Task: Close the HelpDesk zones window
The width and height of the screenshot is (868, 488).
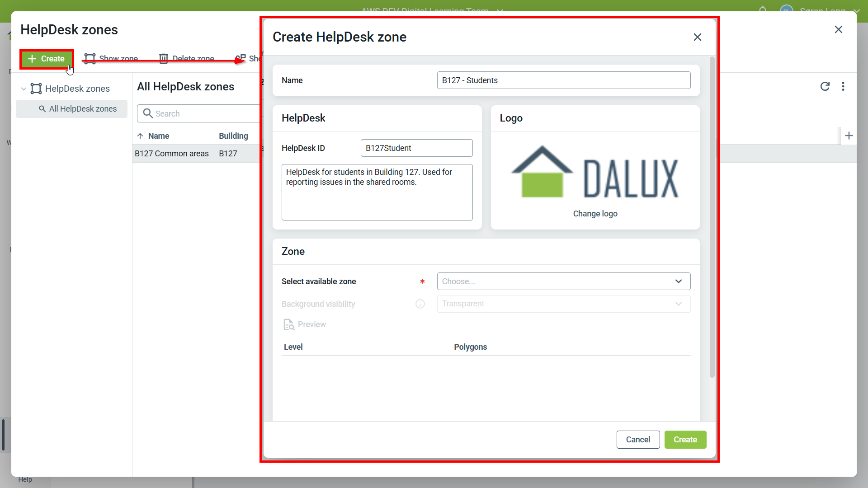Action: (839, 29)
